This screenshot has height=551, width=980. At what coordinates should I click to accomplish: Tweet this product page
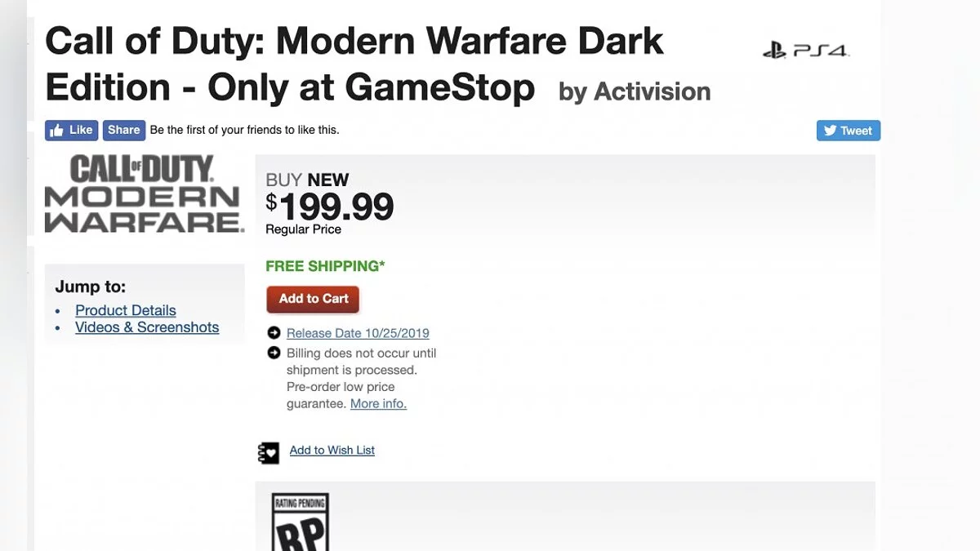click(848, 131)
